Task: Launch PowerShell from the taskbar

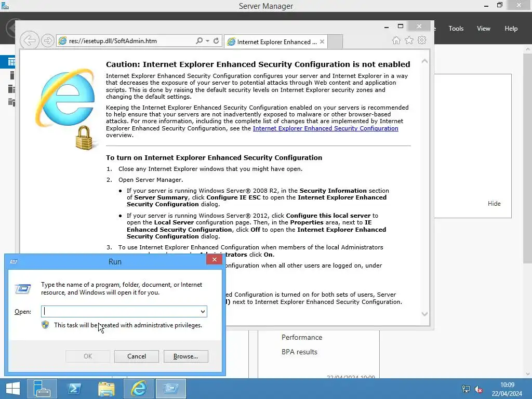Action: (x=74, y=389)
